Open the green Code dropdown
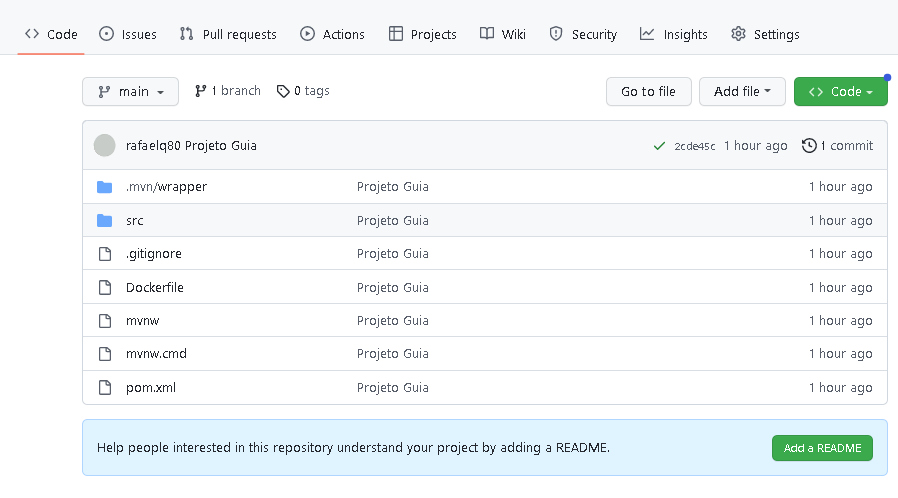The height and width of the screenshot is (498, 898). 840,92
